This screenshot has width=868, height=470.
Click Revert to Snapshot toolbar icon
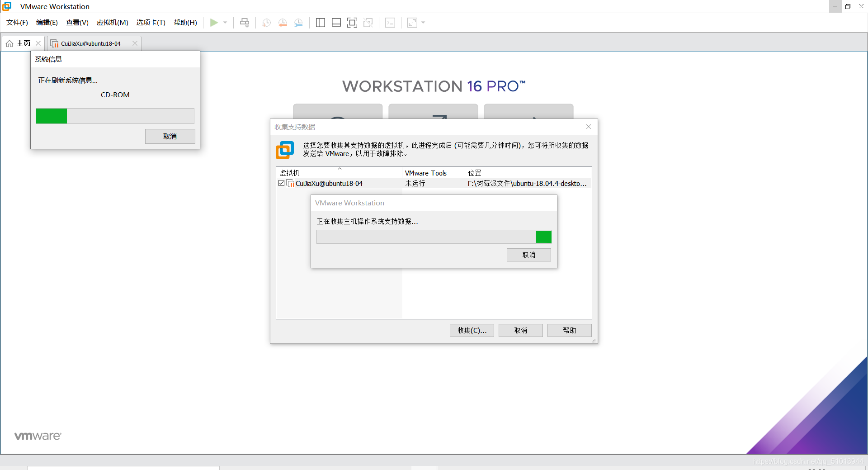tap(283, 23)
